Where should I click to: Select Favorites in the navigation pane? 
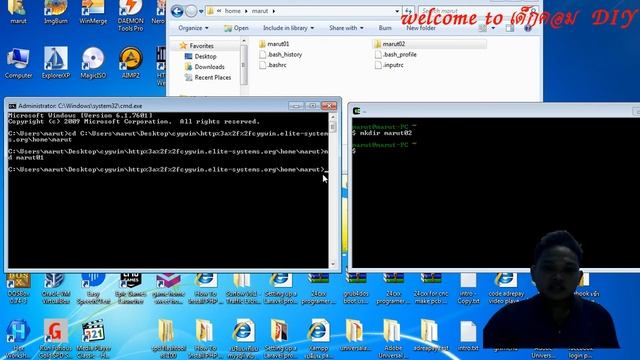click(197, 46)
